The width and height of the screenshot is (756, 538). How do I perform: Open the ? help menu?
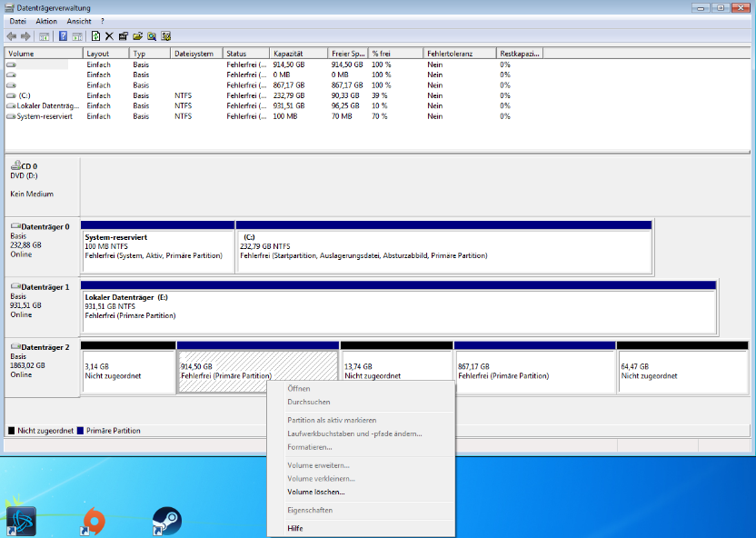(102, 21)
